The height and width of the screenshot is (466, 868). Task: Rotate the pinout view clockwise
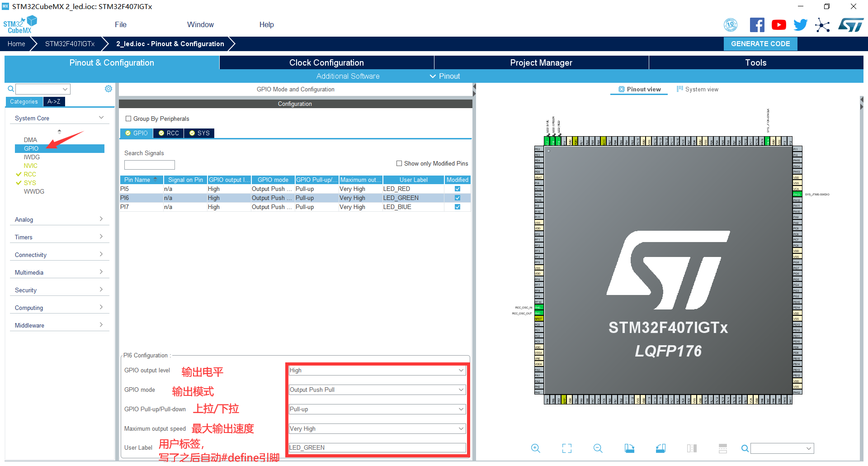pos(629,448)
